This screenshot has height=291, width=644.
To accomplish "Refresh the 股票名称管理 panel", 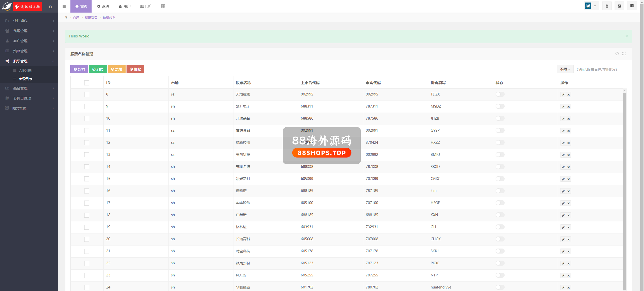I will (x=617, y=54).
